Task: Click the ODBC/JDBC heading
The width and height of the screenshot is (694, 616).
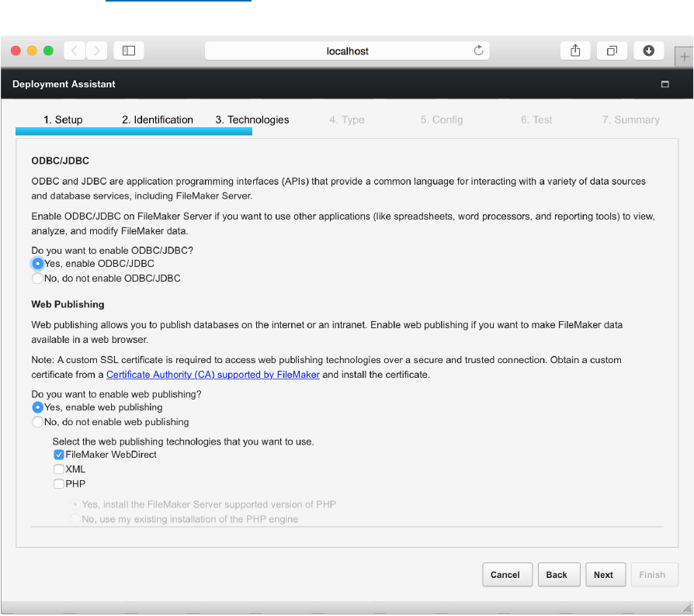Action: 61,161
